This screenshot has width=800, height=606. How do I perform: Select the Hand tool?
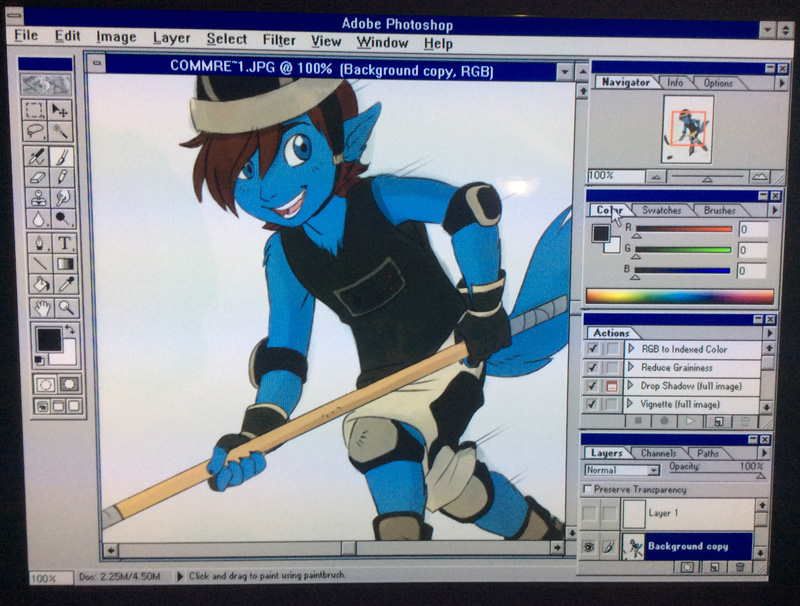pos(42,308)
